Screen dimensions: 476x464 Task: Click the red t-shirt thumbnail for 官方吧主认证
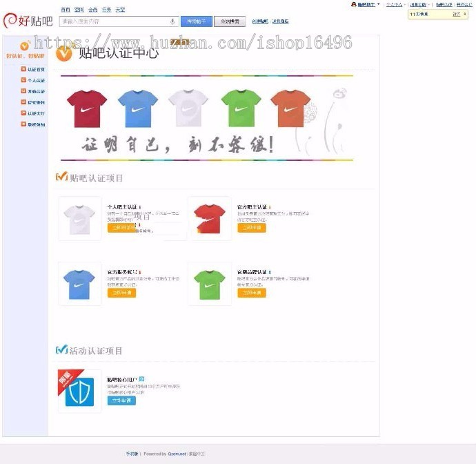(x=210, y=218)
